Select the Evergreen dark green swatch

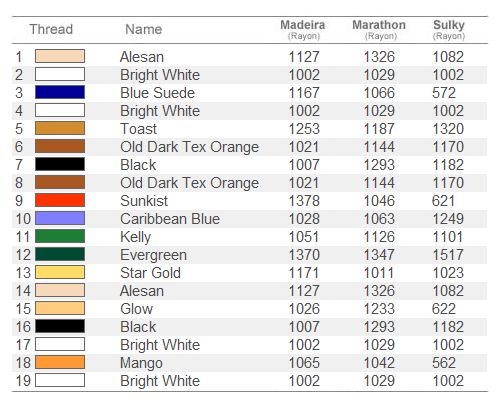60,254
